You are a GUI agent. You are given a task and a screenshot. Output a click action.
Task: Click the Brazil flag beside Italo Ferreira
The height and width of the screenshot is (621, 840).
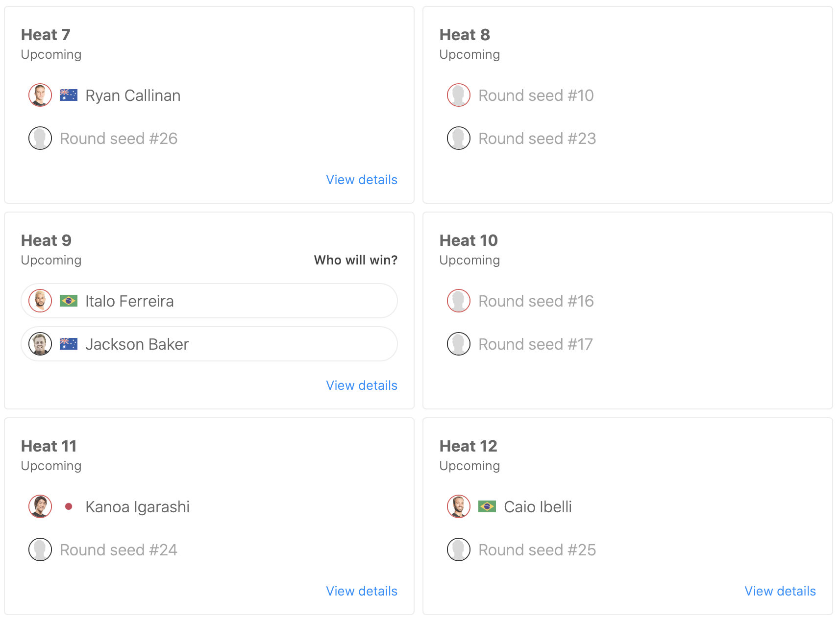tap(69, 301)
